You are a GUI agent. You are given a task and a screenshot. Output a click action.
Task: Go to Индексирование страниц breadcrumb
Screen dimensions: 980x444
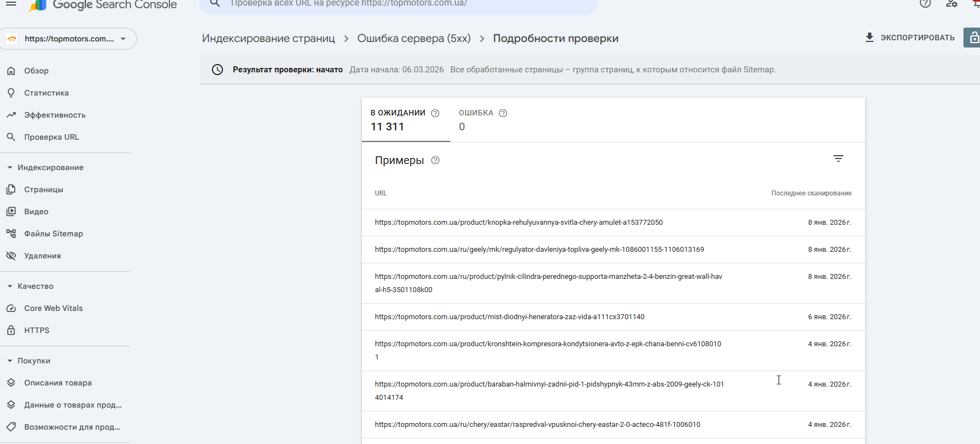268,38
